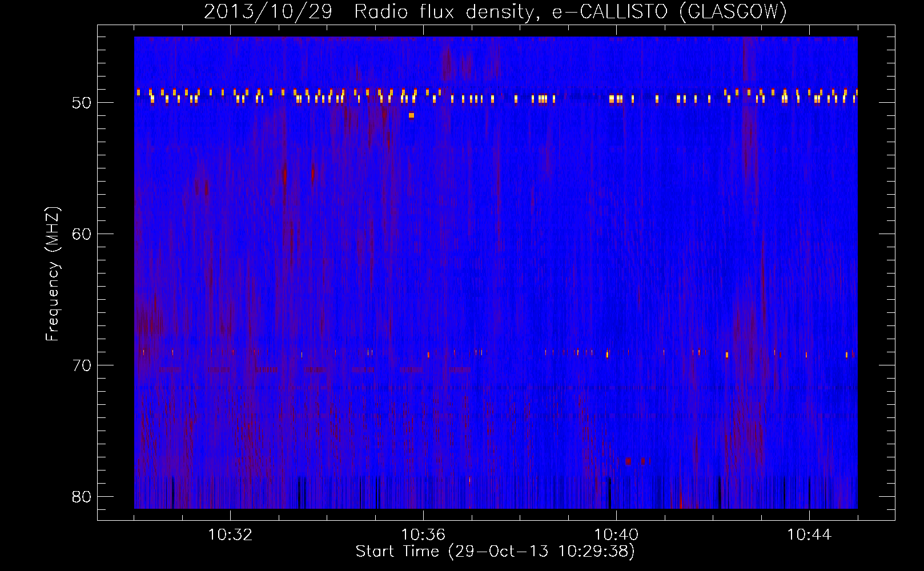Click the 70 MHz frequency tick label

[82, 365]
